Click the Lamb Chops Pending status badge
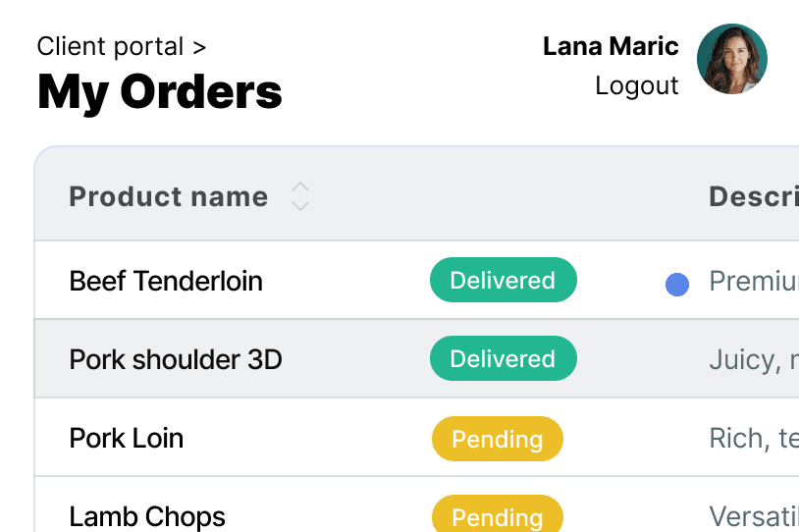 (x=498, y=513)
